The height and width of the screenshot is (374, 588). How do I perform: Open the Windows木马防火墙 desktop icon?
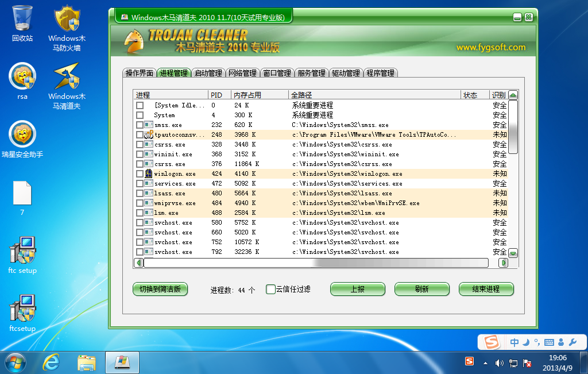coord(67,28)
